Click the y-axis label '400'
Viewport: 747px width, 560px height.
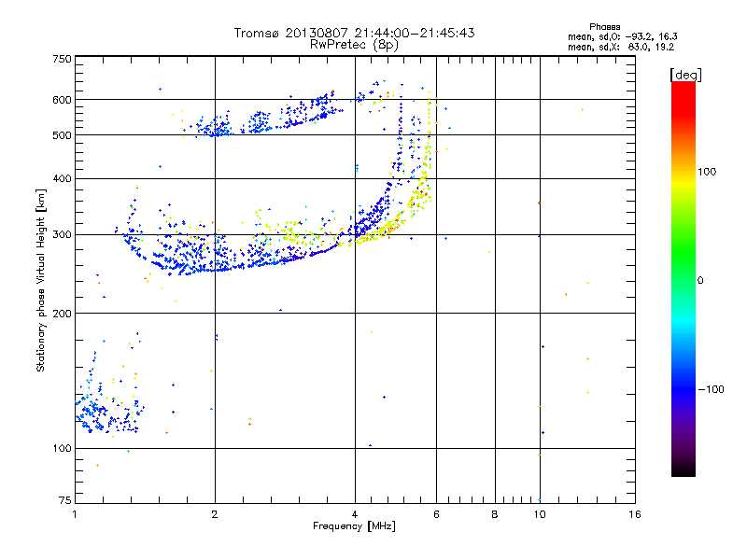pos(62,178)
